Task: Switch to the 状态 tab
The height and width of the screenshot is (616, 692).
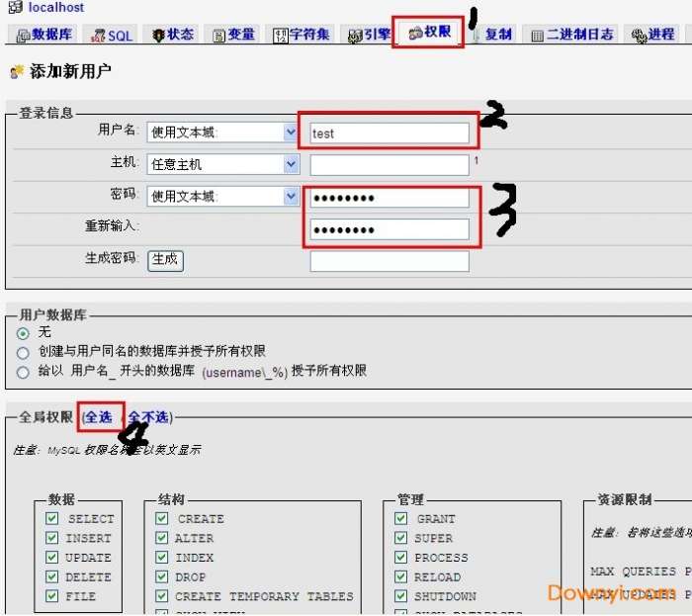Action: [173, 35]
